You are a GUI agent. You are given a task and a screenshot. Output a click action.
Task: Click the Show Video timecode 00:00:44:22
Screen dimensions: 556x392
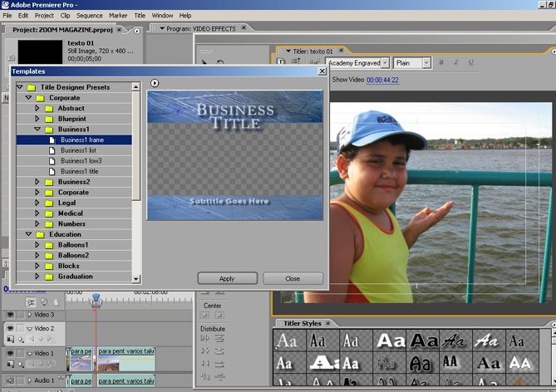tap(382, 80)
